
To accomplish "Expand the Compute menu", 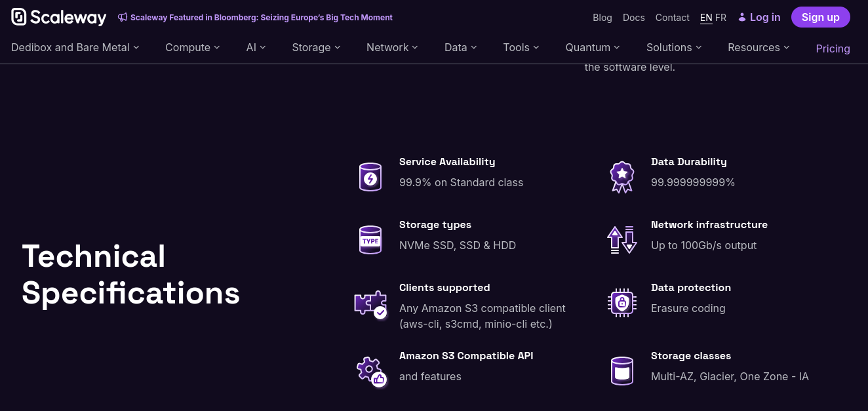I will point(193,47).
